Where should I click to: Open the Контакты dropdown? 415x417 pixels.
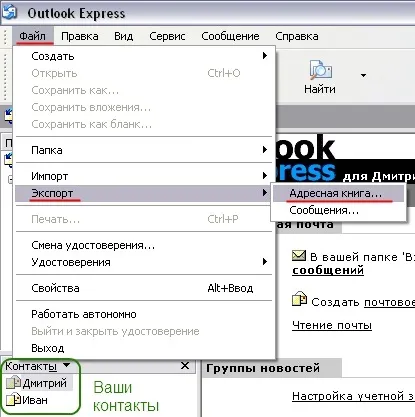(x=37, y=366)
